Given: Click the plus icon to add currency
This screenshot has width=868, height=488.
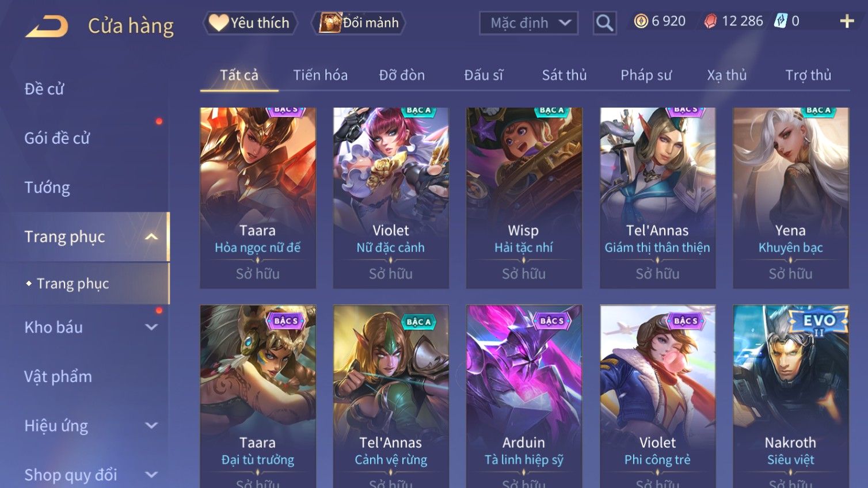Looking at the screenshot, I should coord(847,22).
